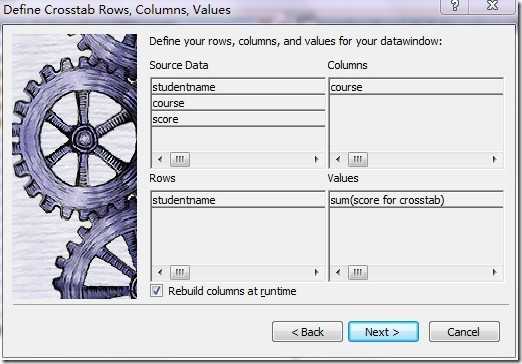Image resolution: width=522 pixels, height=364 pixels.
Task: Return to previous step with Back
Action: [x=307, y=332]
